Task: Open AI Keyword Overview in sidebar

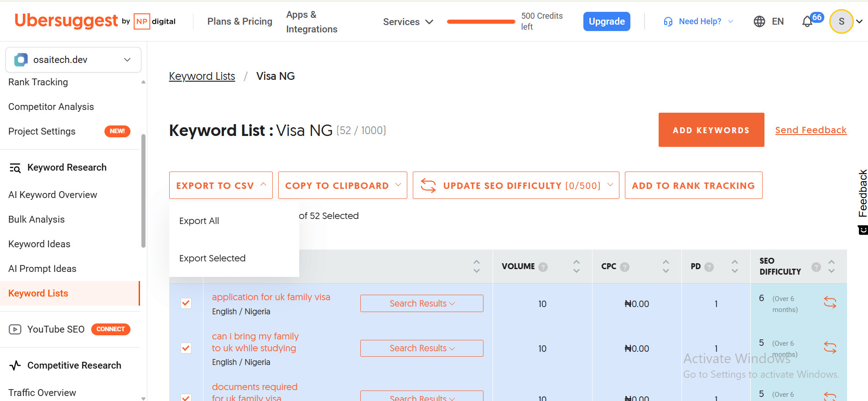Action: (x=53, y=195)
